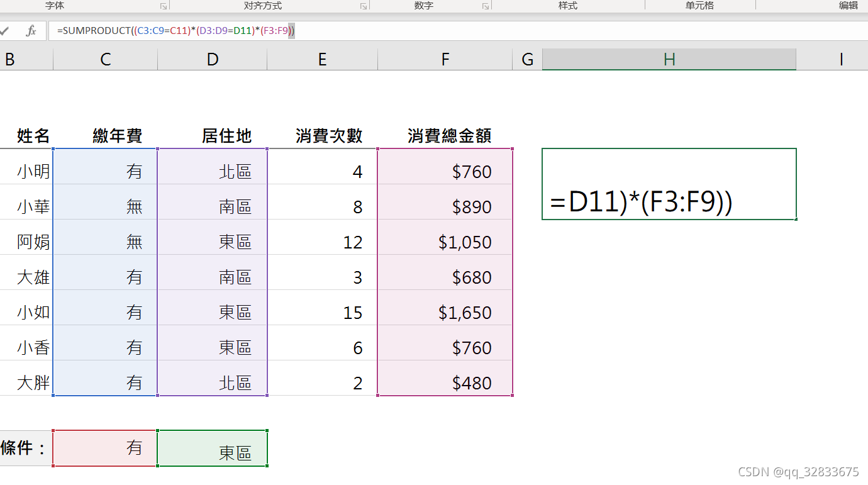
Task: Click 小華's 居住地 cell 南區
Action: [213, 202]
